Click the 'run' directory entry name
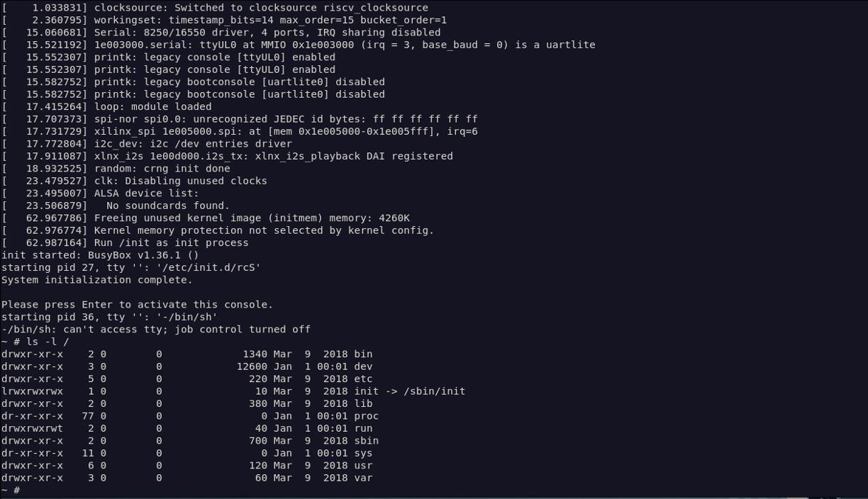The image size is (868, 499). click(363, 428)
